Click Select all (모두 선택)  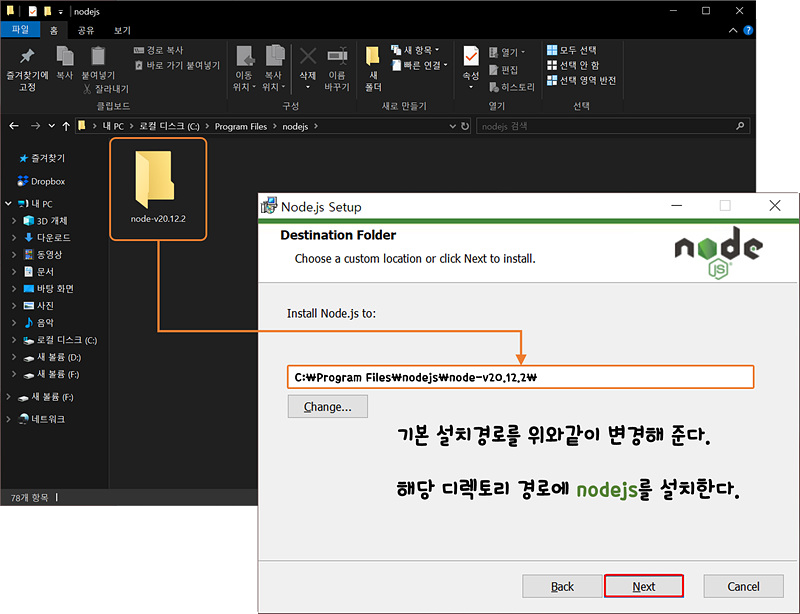point(571,50)
